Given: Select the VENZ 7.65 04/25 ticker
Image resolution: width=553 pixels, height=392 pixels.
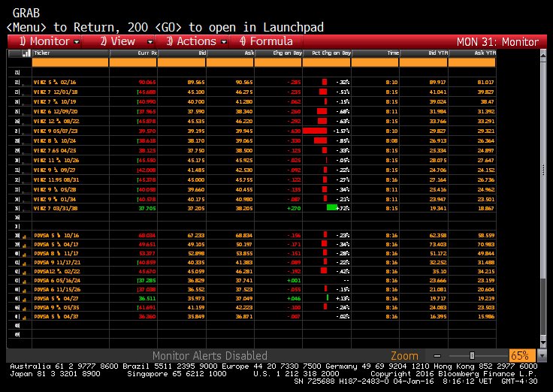Looking at the screenshot, I should tap(55, 150).
